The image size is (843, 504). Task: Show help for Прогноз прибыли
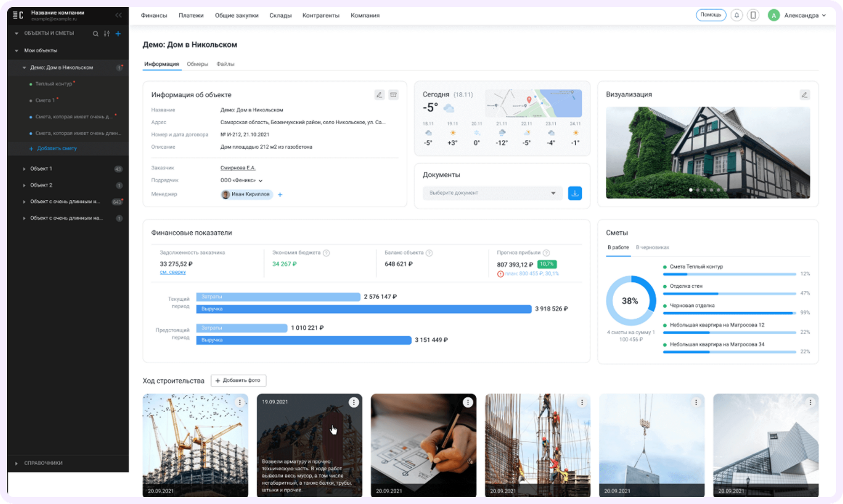pos(546,253)
